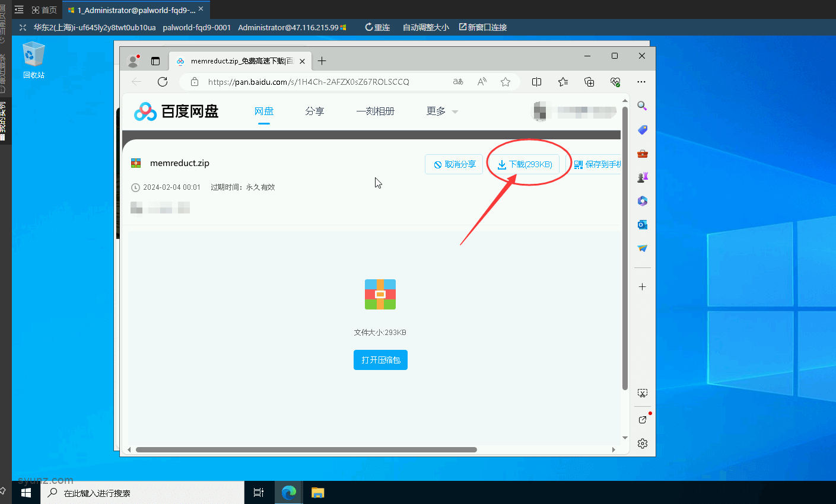The height and width of the screenshot is (504, 836).
Task: Open Edge collections icon
Action: click(x=589, y=82)
